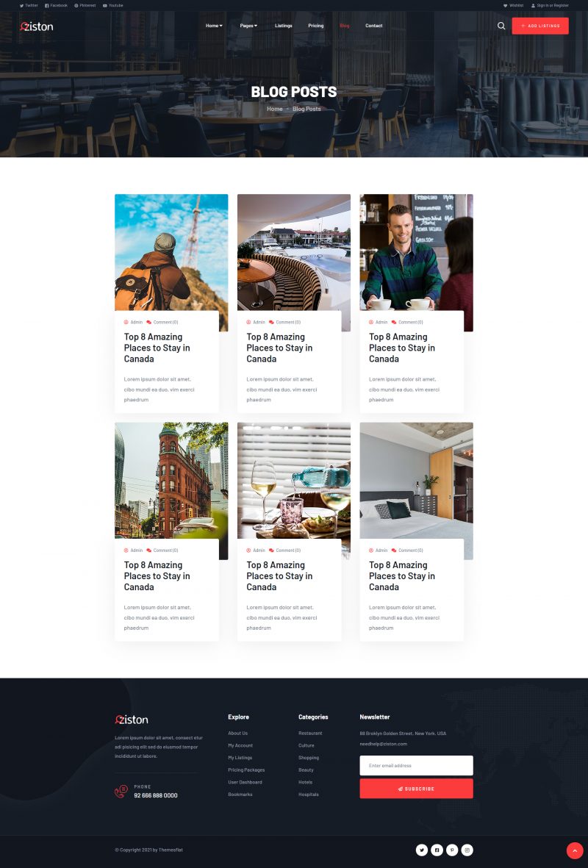Click the Pinterest icon in footer
This screenshot has height=868, width=588.
point(452,850)
